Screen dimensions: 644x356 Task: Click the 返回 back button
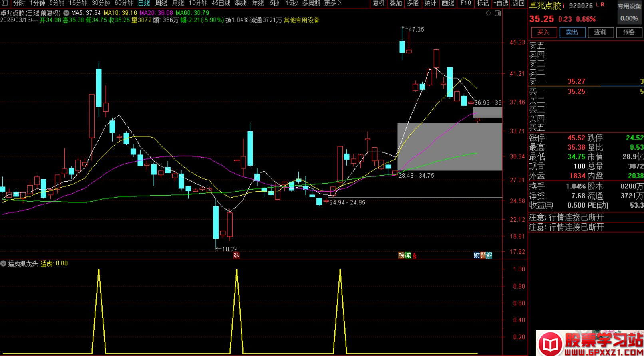click(x=518, y=3)
